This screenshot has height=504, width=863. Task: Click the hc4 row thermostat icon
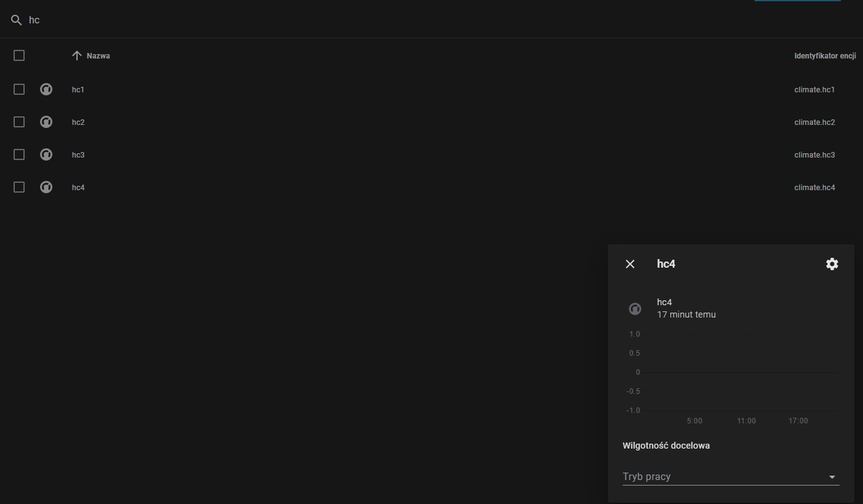[x=46, y=187]
